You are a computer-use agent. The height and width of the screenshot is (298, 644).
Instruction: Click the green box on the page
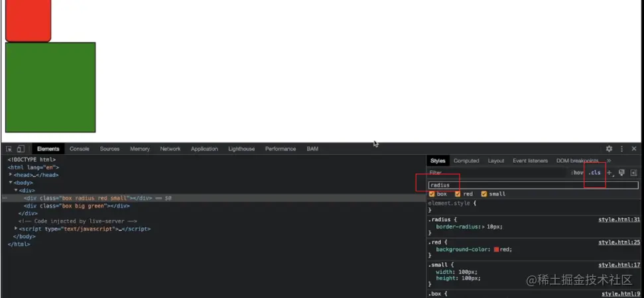[x=50, y=87]
